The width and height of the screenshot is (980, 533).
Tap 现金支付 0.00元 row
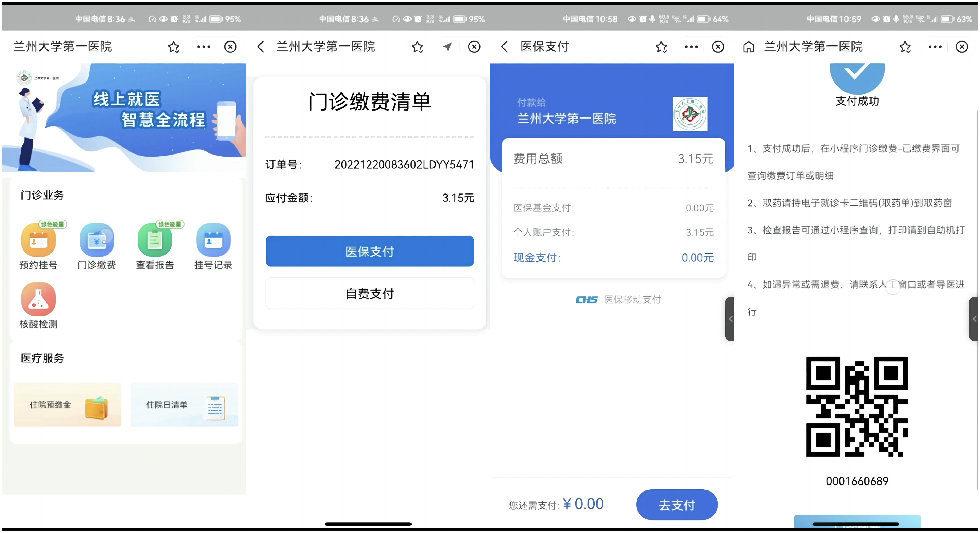click(x=614, y=258)
